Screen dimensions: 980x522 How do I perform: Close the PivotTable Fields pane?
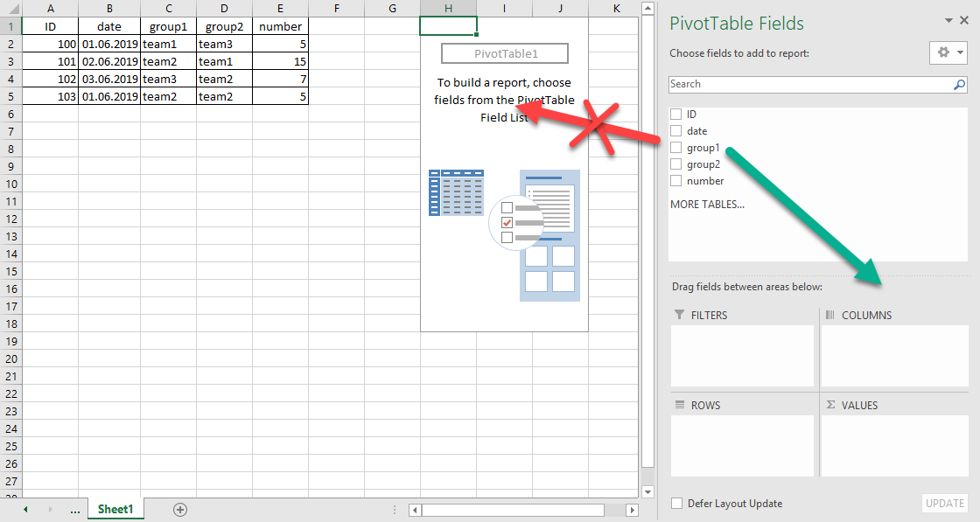point(967,20)
